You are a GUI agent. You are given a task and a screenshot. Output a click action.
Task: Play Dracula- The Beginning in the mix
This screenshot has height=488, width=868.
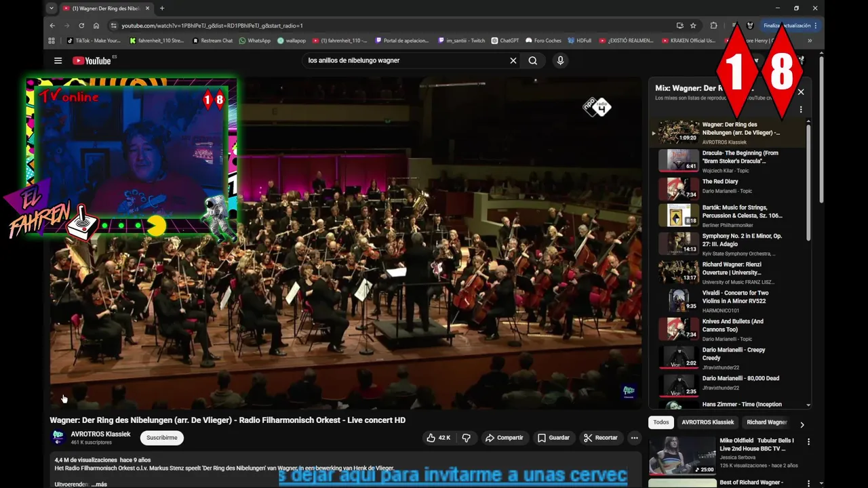click(728, 161)
